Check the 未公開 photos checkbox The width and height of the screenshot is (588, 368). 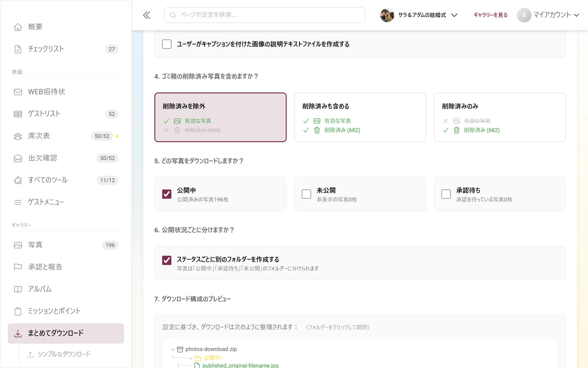coord(306,194)
